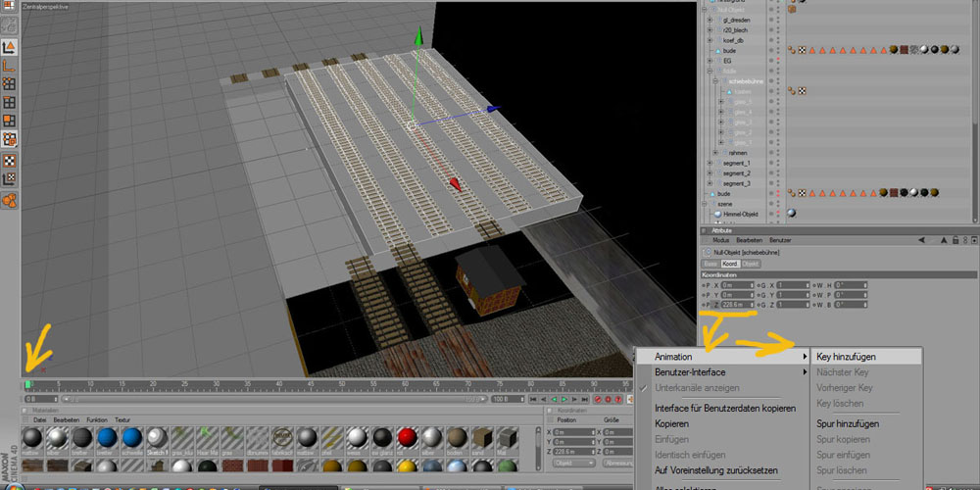Screen dimensions: 980x490
Task: Open 'Bearbeiten' menu in Materials panel
Action: point(66,419)
